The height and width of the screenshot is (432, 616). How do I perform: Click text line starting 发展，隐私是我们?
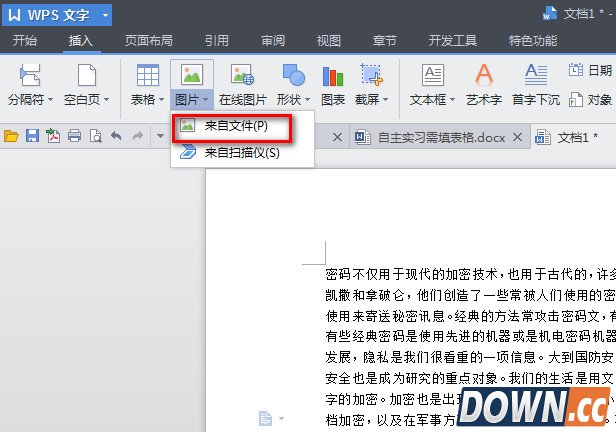470,357
